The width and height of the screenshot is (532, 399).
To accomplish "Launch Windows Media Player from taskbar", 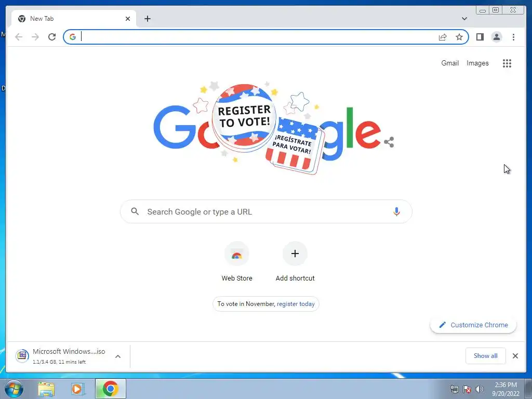I will [77, 389].
